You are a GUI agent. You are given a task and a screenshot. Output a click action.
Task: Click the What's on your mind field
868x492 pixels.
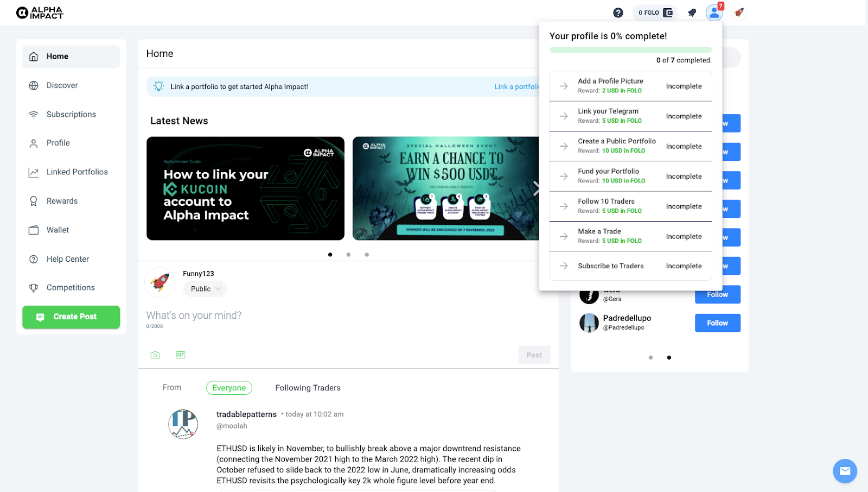(x=348, y=316)
